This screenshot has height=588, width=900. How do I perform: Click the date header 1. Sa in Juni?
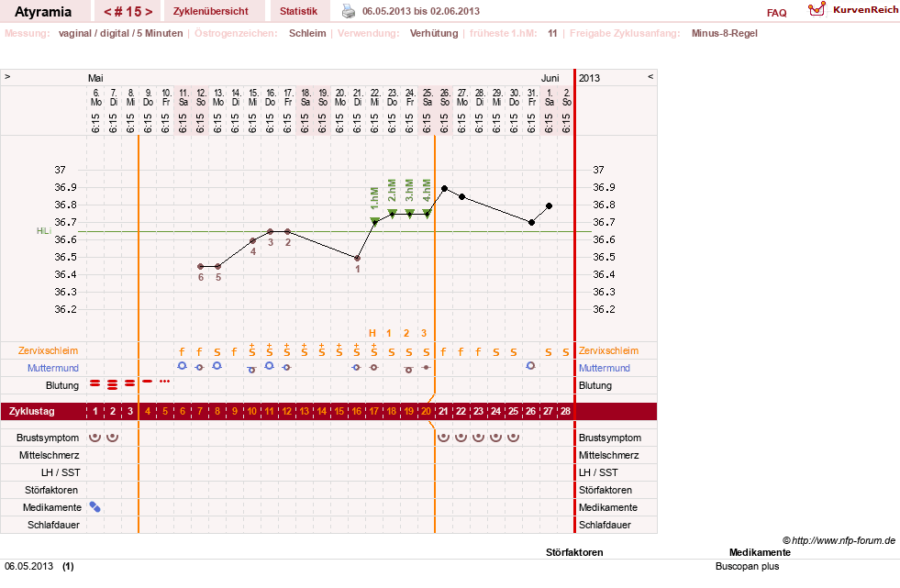point(549,97)
